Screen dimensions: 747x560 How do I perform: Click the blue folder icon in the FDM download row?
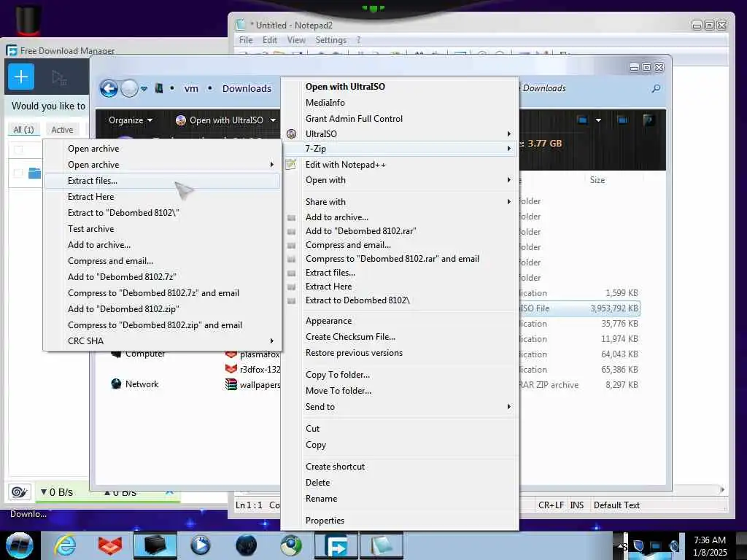pos(34,173)
